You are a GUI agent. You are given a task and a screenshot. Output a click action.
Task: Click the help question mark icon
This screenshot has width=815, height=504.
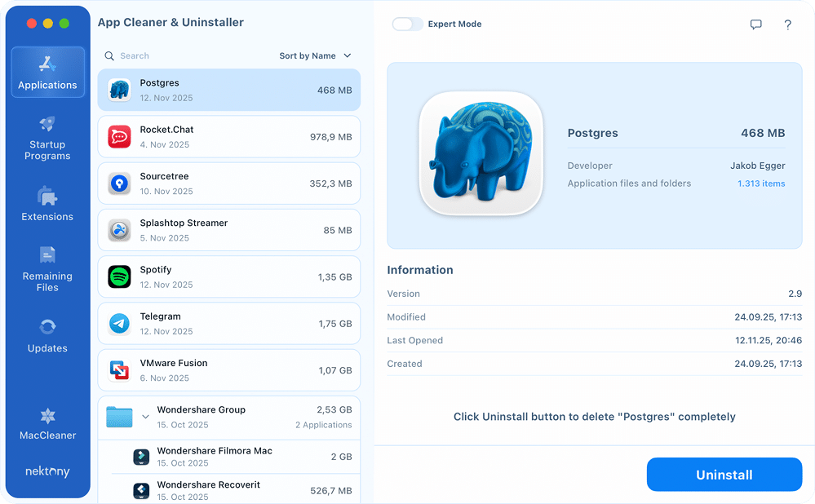[787, 24]
